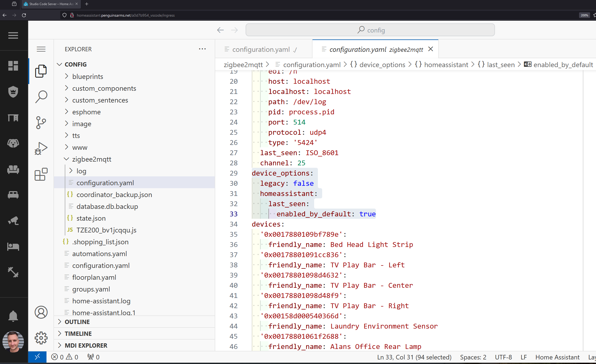
Task: Open coordinator_backup.json from the file tree
Action: (x=114, y=194)
